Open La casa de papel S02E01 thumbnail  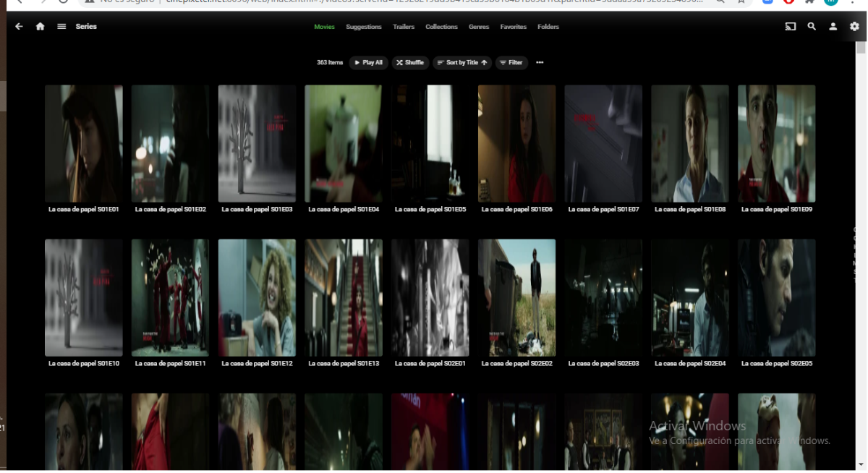430,297
